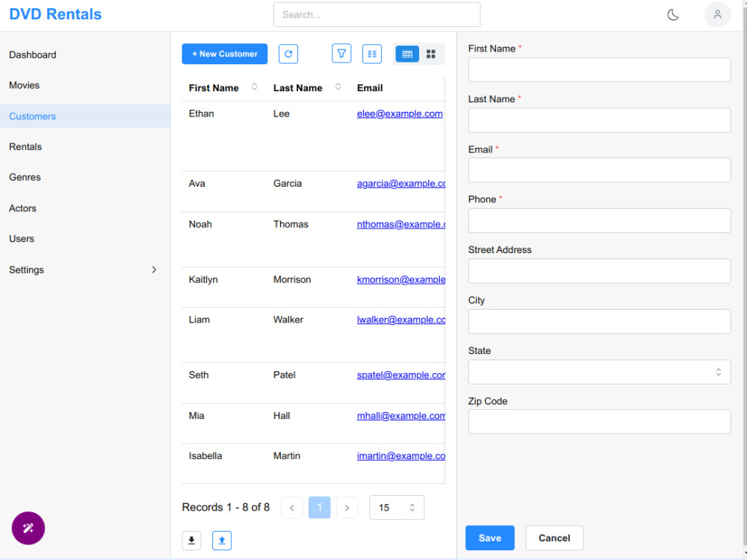
Task: Click the Street Address input field
Action: [599, 271]
